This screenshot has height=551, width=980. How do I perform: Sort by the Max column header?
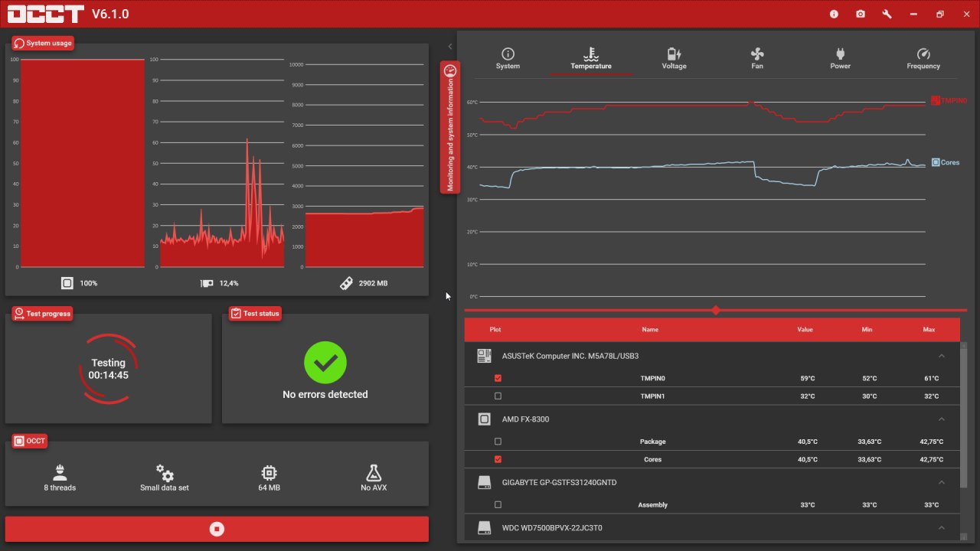929,330
